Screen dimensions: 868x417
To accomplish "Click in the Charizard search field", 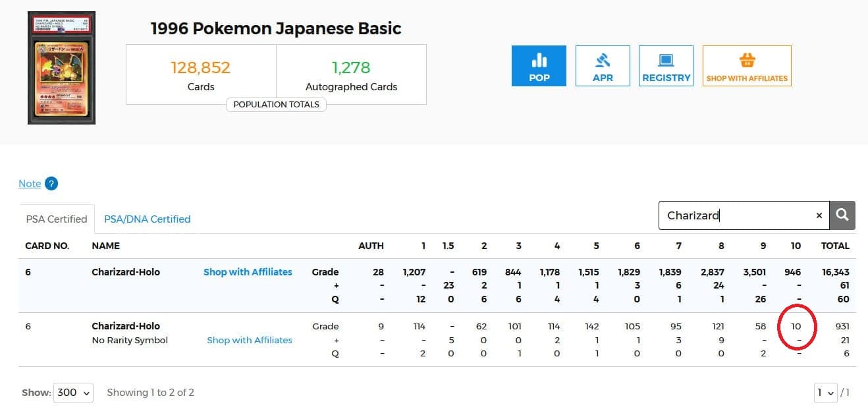I will click(736, 215).
